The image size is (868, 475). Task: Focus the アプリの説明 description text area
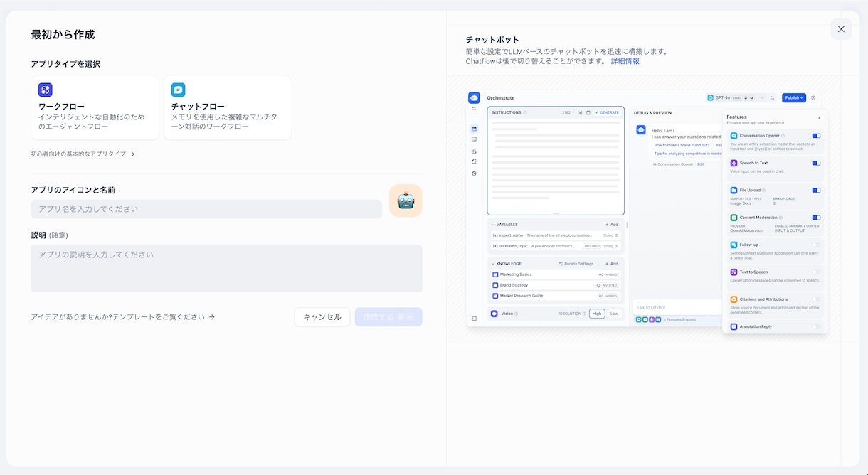tap(226, 268)
